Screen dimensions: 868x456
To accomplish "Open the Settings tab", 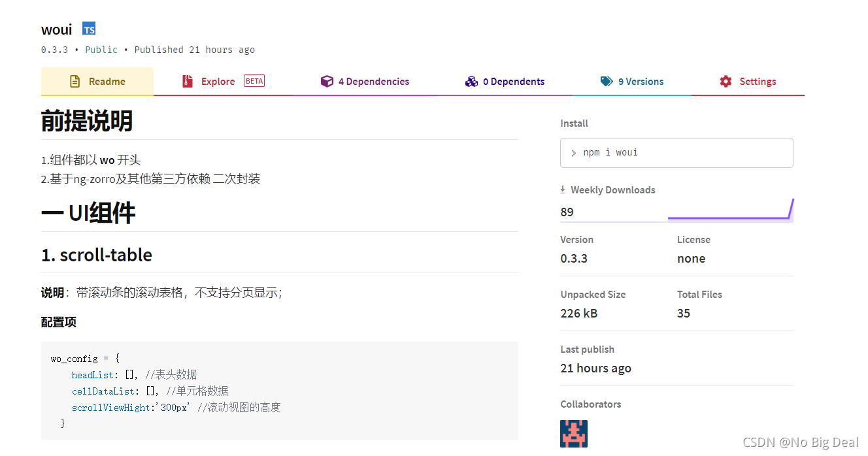I will [748, 82].
